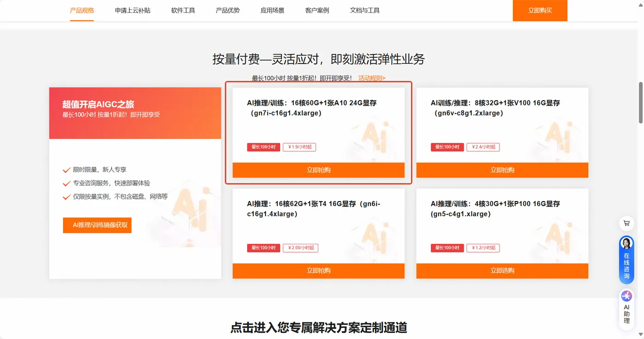Open 应用场景 tab
The width and height of the screenshot is (644, 339).
pos(272,10)
